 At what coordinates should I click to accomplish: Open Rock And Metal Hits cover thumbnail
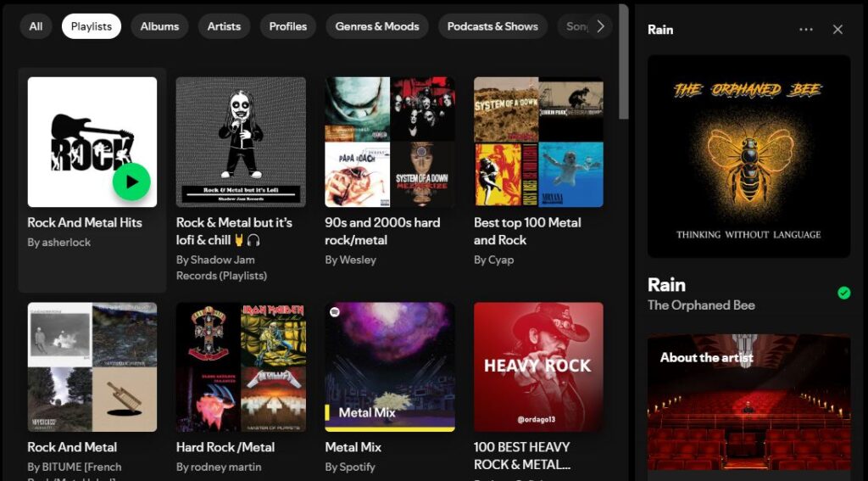(92, 142)
